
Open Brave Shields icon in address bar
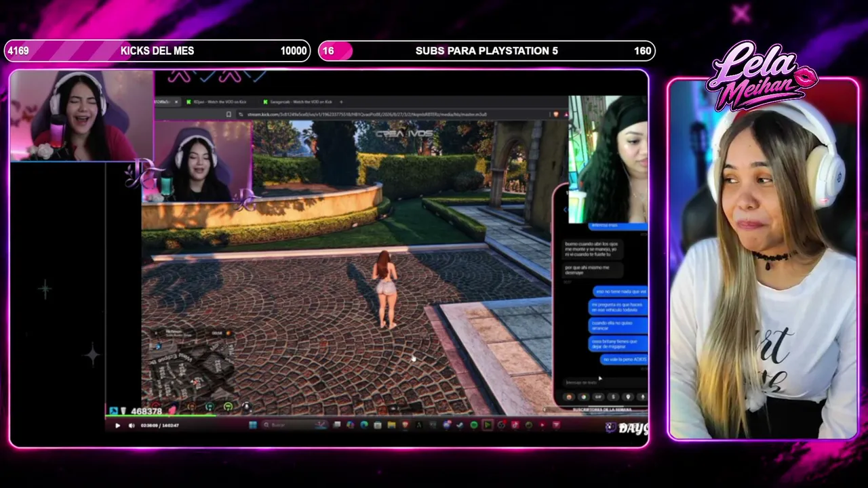point(557,115)
